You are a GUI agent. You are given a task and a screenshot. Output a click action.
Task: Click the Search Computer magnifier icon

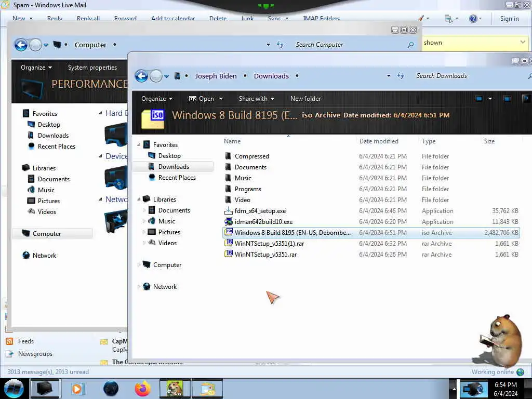point(410,45)
